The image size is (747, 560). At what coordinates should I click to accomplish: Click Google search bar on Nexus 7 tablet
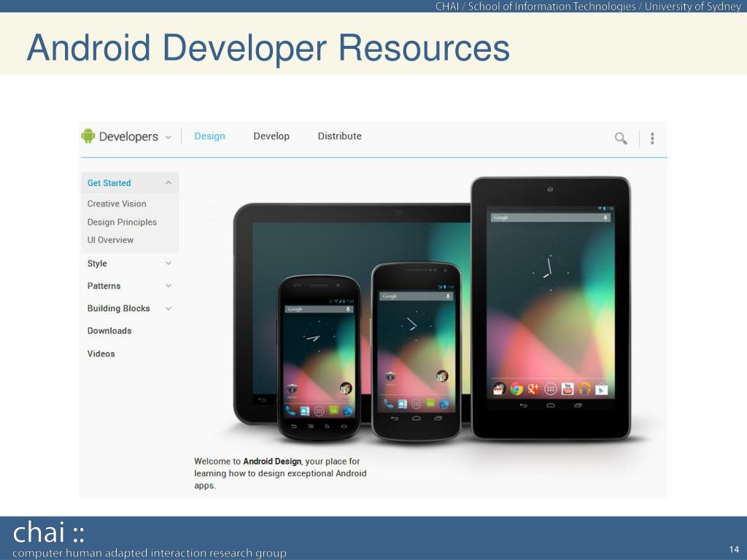(550, 217)
